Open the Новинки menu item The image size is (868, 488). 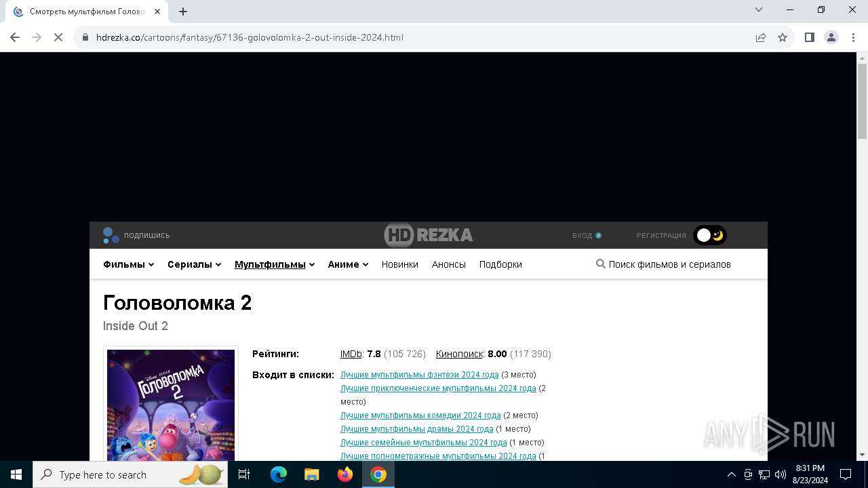[x=399, y=264]
